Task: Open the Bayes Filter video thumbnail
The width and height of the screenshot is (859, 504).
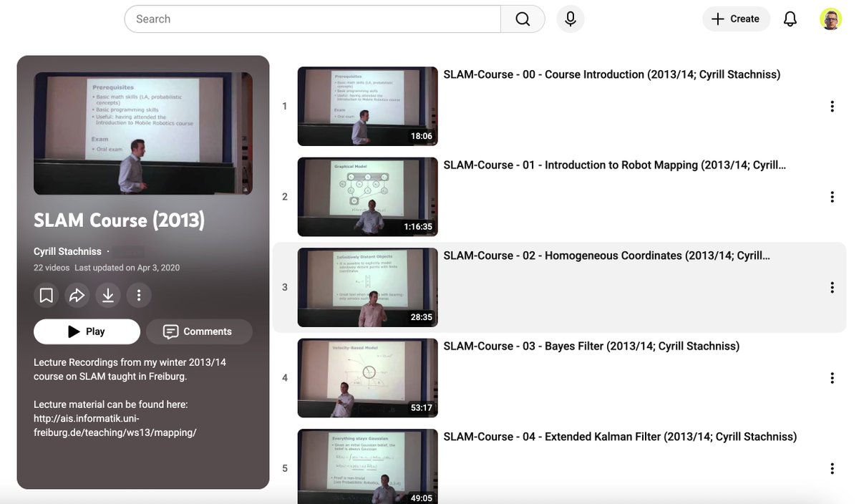Action: [367, 377]
